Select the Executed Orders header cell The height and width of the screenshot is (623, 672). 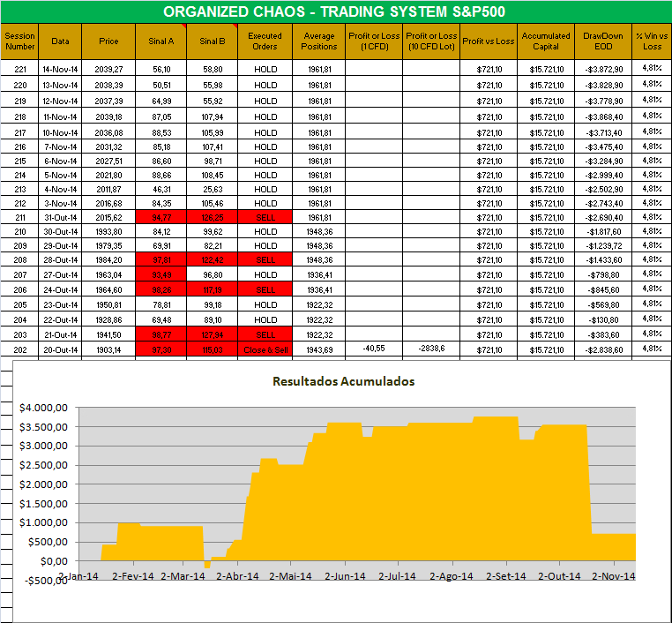coord(265,41)
